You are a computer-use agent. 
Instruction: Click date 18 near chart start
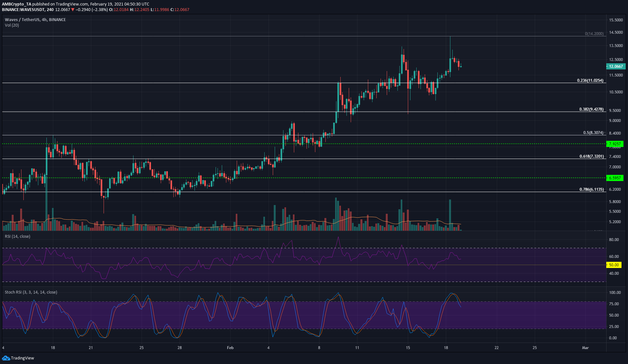pos(53,348)
